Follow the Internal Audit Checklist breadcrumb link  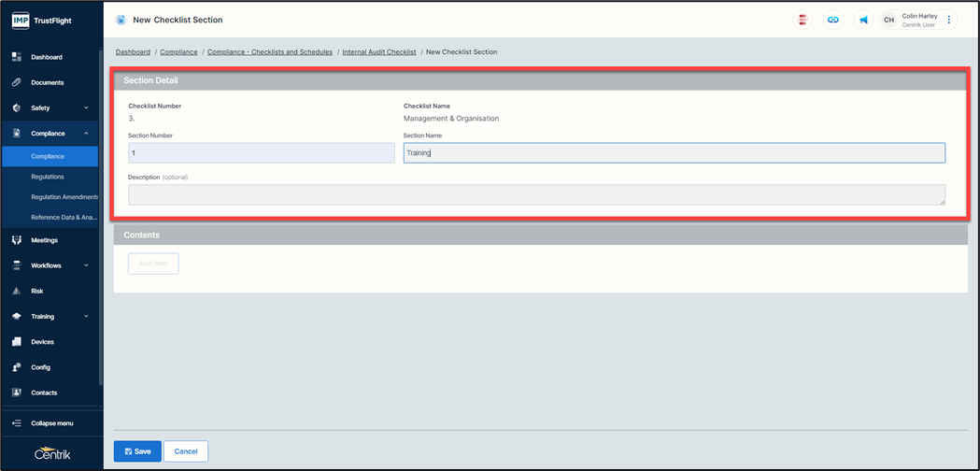point(378,52)
